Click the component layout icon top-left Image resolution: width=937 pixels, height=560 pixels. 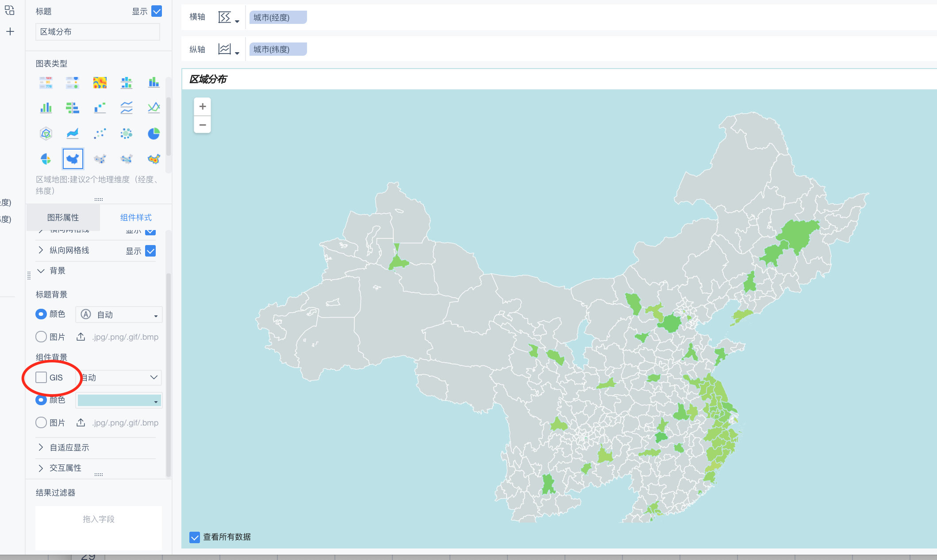pyautogui.click(x=10, y=10)
